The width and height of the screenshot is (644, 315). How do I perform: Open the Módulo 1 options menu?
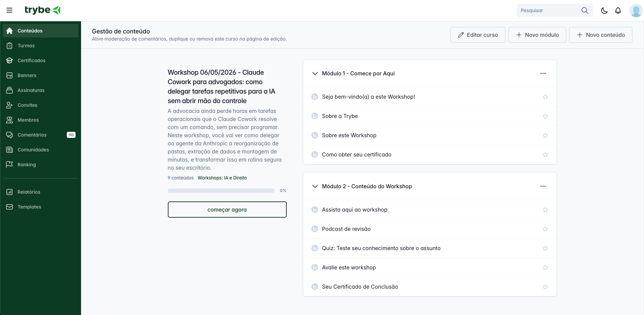tap(543, 73)
